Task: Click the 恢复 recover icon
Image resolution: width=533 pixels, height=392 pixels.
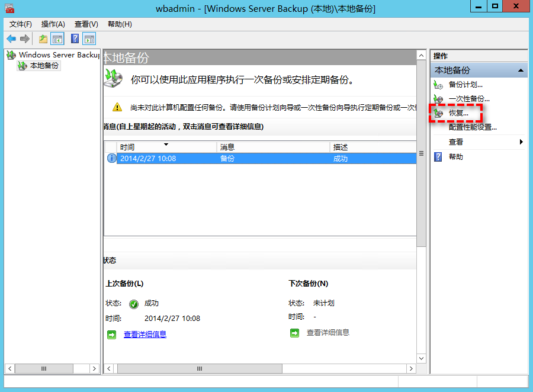Action: (x=438, y=113)
